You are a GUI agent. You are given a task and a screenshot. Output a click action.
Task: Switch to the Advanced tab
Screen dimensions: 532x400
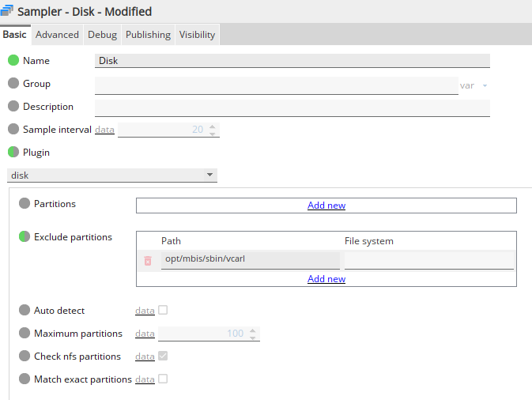[x=57, y=35]
